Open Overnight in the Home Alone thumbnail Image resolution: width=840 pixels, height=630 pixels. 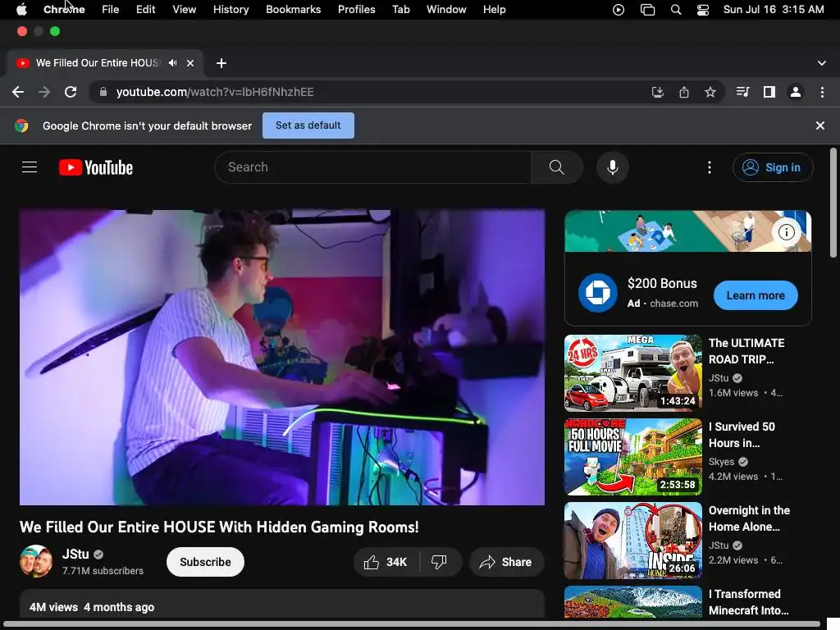[632, 540]
